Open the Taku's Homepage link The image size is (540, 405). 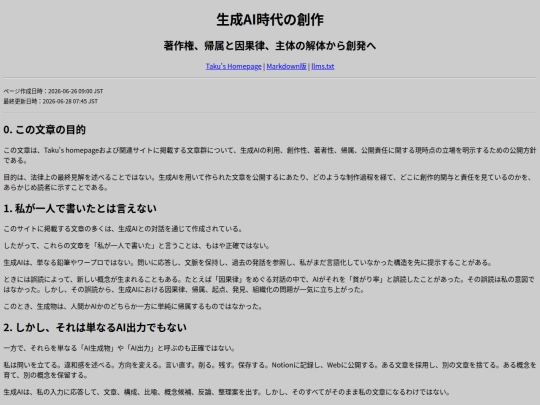click(233, 66)
